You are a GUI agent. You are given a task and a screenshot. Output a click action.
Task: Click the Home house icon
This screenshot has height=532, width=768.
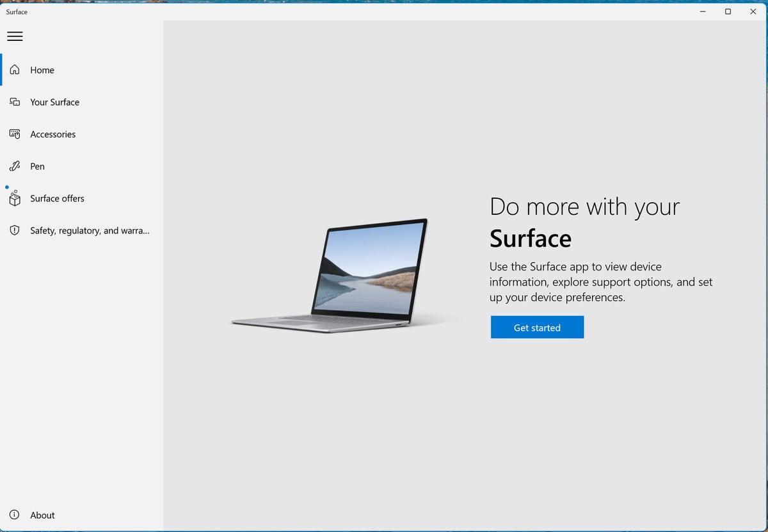(15, 70)
